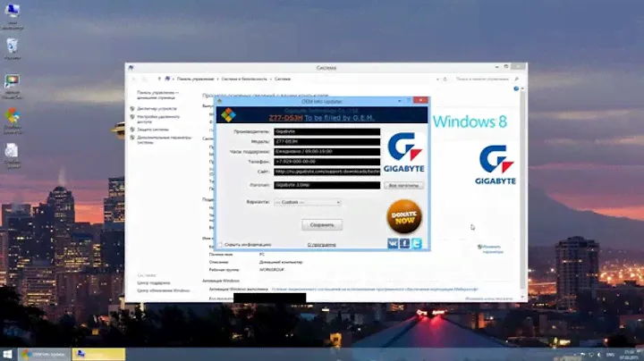Open the 'О программе' link
The image size is (644, 361).
tap(321, 244)
